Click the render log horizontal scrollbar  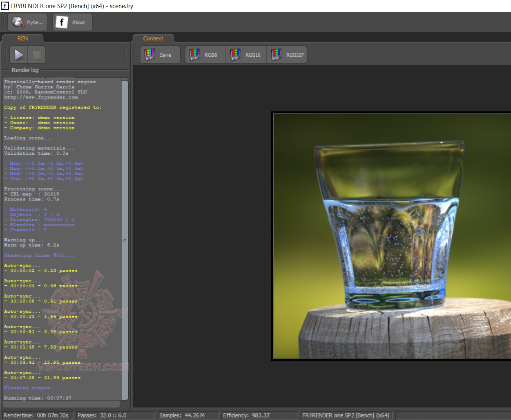click(x=61, y=404)
